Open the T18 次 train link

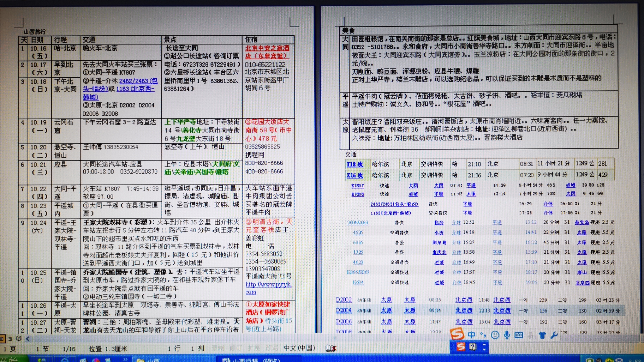tap(354, 164)
